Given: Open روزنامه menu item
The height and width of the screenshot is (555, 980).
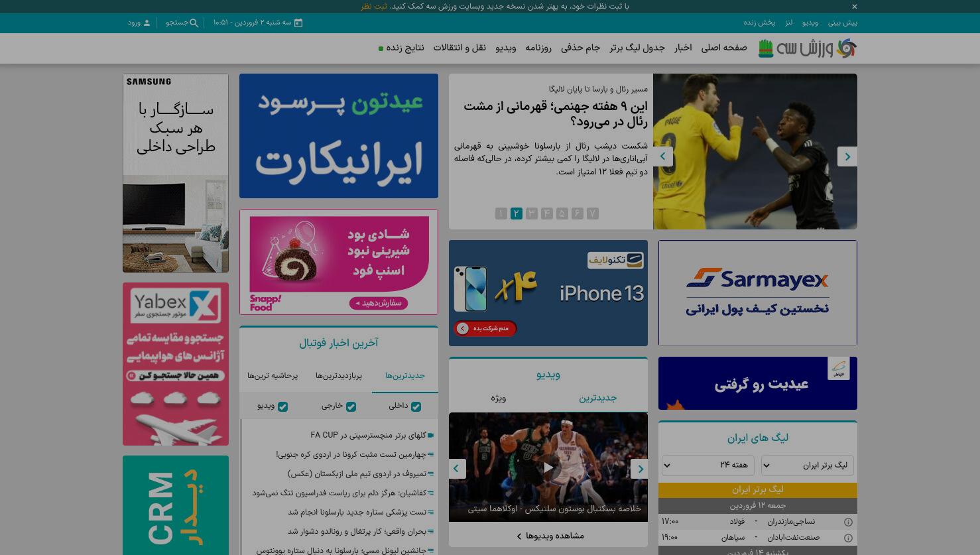Looking at the screenshot, I should [538, 48].
